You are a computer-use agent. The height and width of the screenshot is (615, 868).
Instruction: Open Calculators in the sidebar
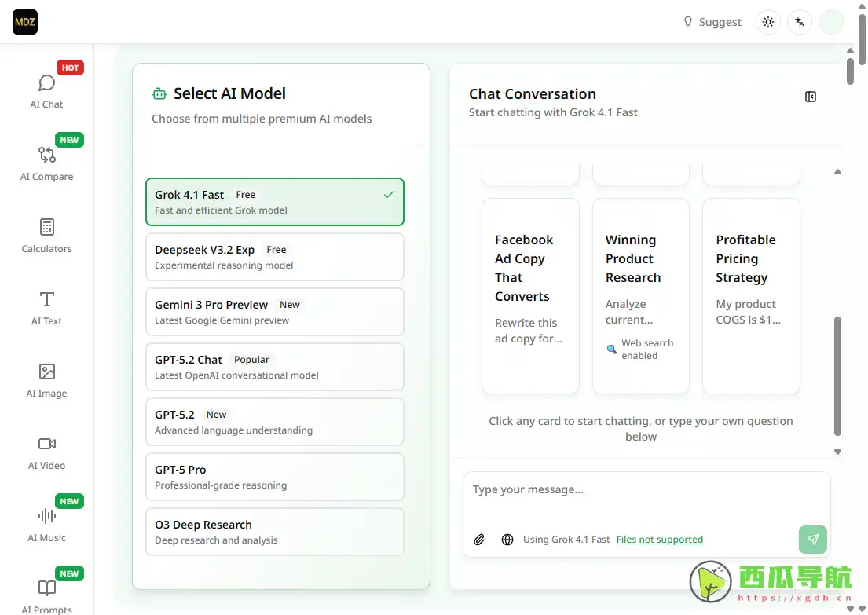(46, 235)
